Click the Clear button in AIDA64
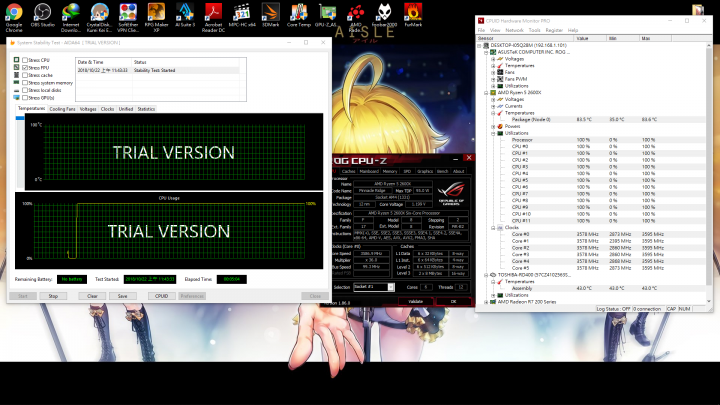Viewport: 720px width, 405px height. point(92,296)
